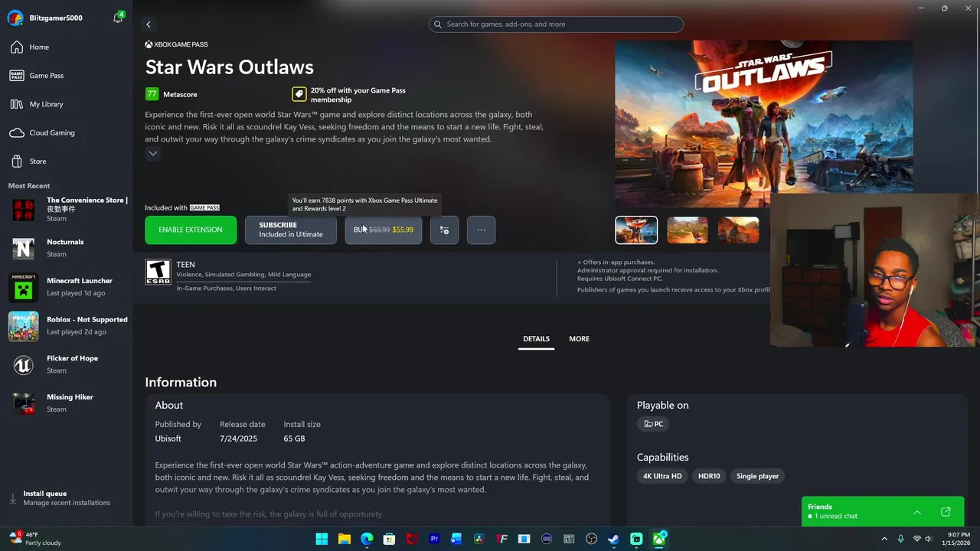
Task: Switch to the More tab
Action: (579, 339)
